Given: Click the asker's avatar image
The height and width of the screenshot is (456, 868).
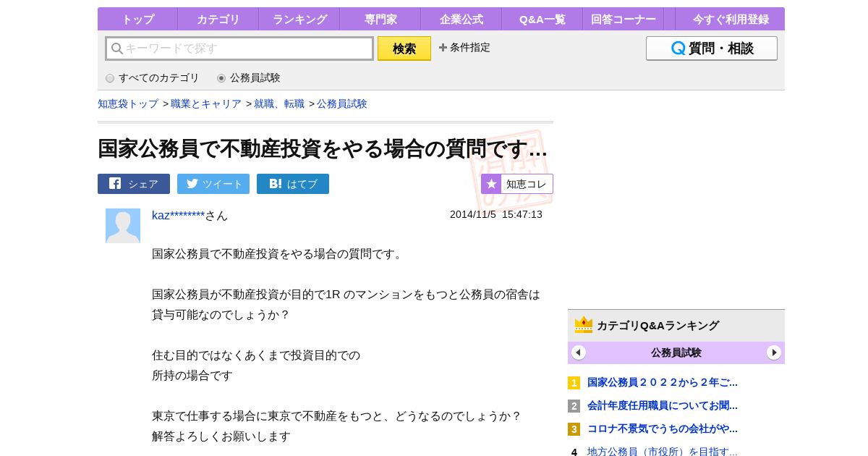Looking at the screenshot, I should [123, 226].
